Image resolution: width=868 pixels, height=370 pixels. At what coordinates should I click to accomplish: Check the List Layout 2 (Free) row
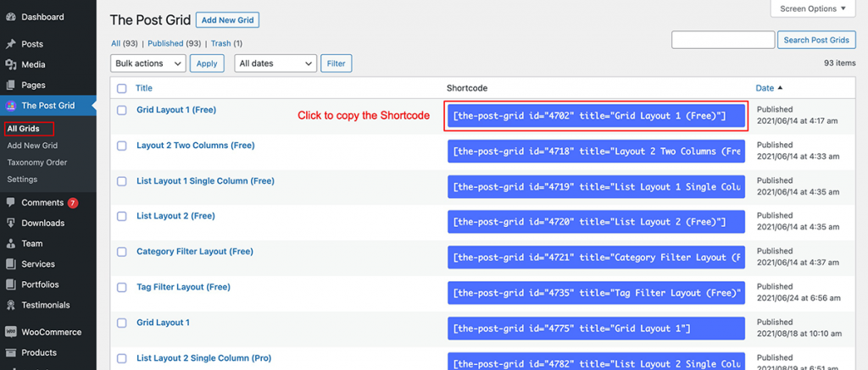pos(122,216)
